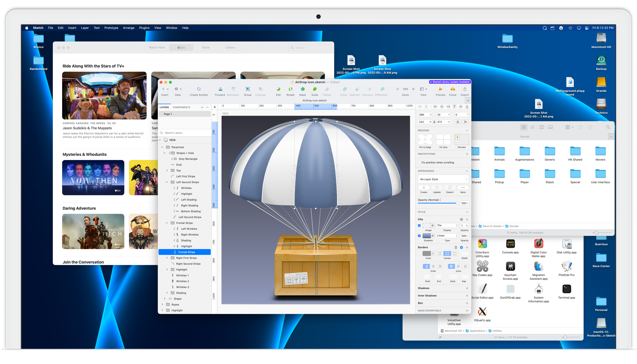Collapse the Parachute group

tap(162, 147)
